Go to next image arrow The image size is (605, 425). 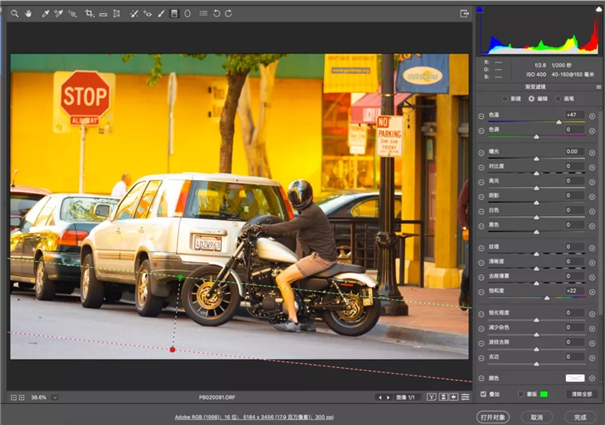pos(386,397)
